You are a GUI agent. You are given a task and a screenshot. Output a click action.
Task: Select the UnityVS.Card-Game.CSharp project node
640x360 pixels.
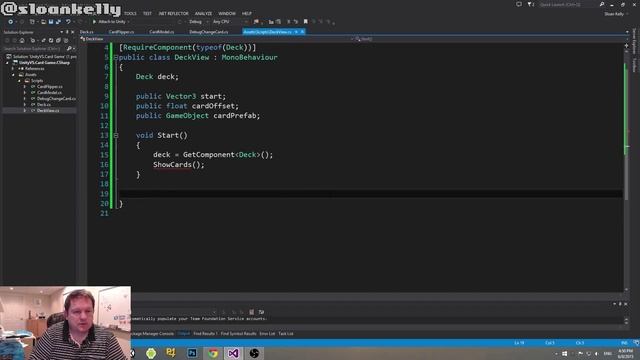[44, 63]
